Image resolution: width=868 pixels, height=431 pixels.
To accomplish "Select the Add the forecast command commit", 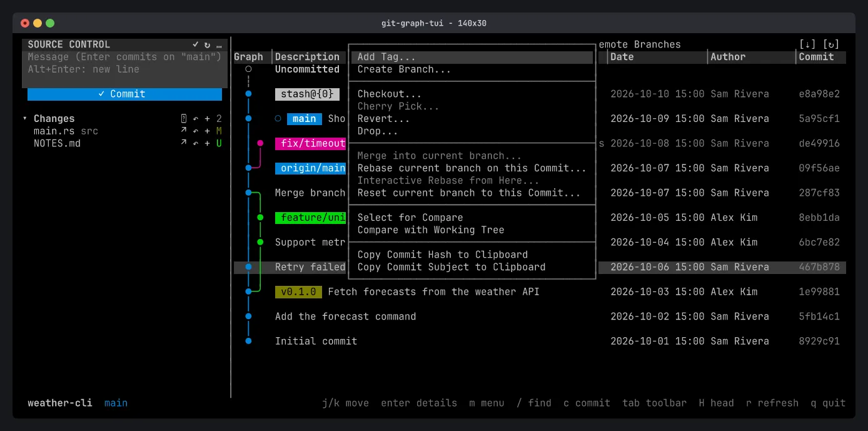I will [x=540, y=317].
